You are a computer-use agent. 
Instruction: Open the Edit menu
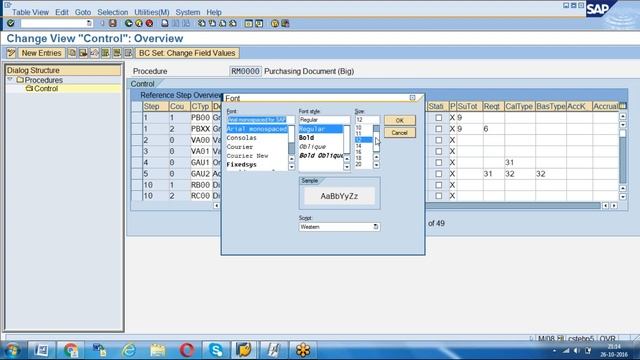click(x=62, y=12)
